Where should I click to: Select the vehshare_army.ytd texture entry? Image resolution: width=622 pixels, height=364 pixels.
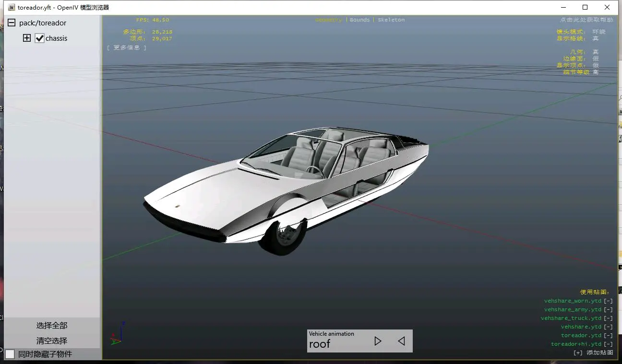(x=573, y=310)
